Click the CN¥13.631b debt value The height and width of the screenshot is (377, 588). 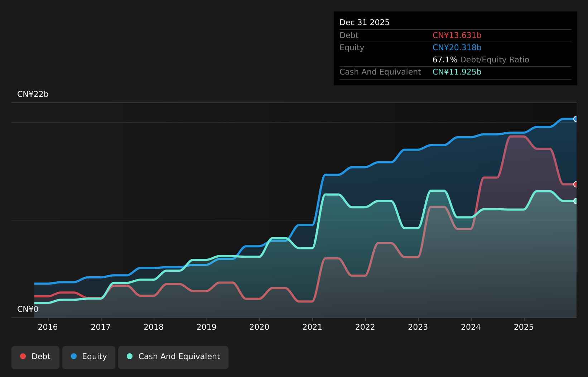[457, 35]
